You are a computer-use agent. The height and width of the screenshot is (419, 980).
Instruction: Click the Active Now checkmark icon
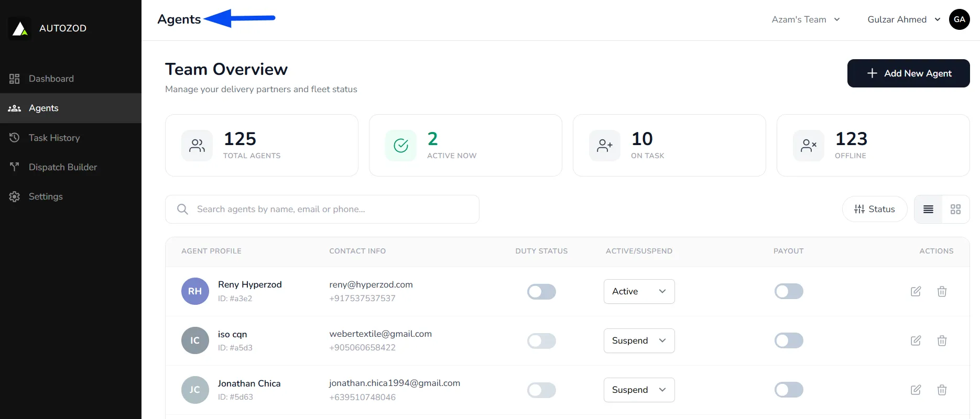coord(401,146)
